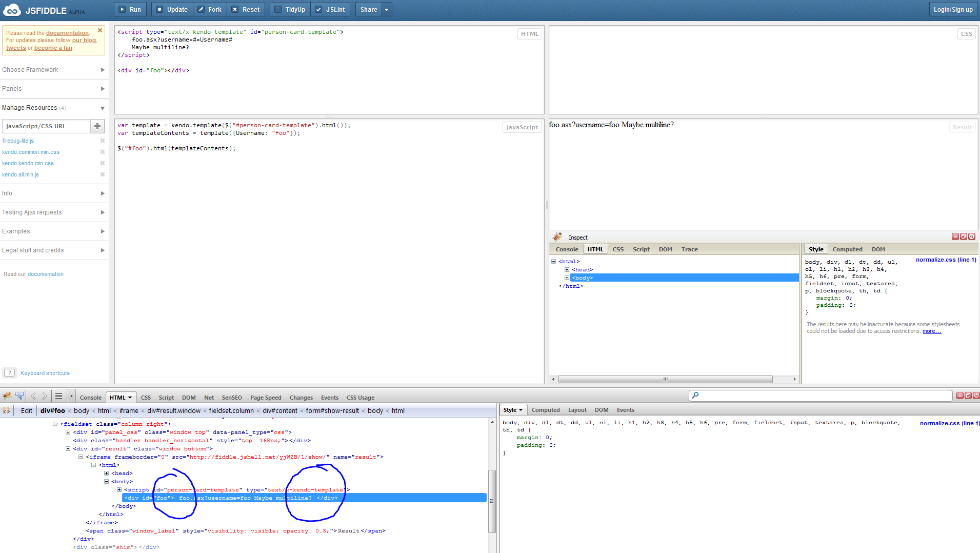This screenshot has height=553, width=980.
Task: Collapse the iframe node in HTML tree
Action: (81, 457)
